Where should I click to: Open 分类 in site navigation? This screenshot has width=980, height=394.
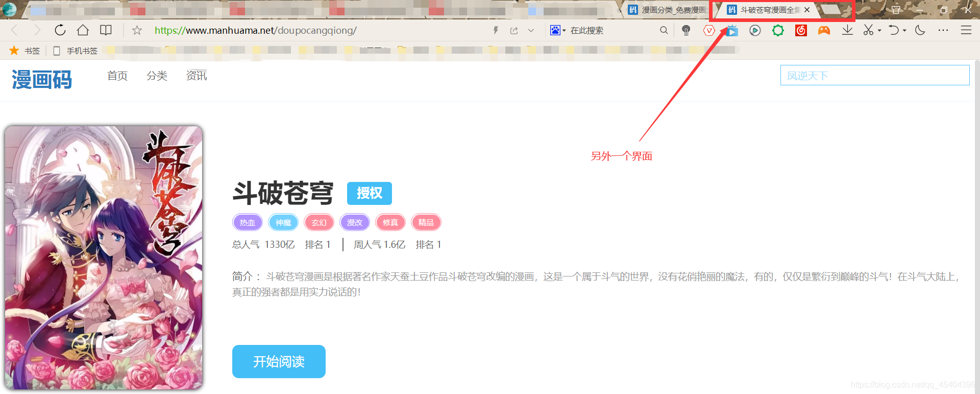coord(157,76)
